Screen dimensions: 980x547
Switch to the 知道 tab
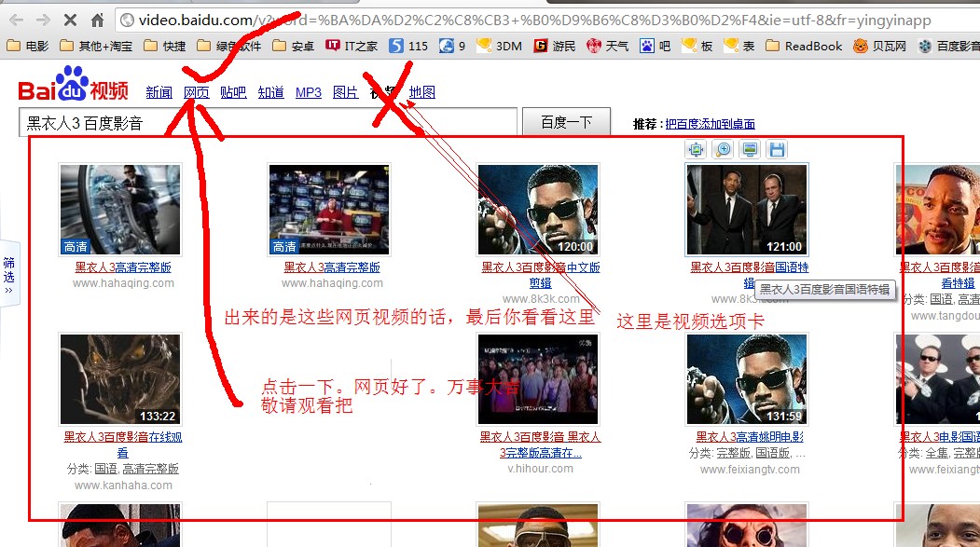click(270, 92)
